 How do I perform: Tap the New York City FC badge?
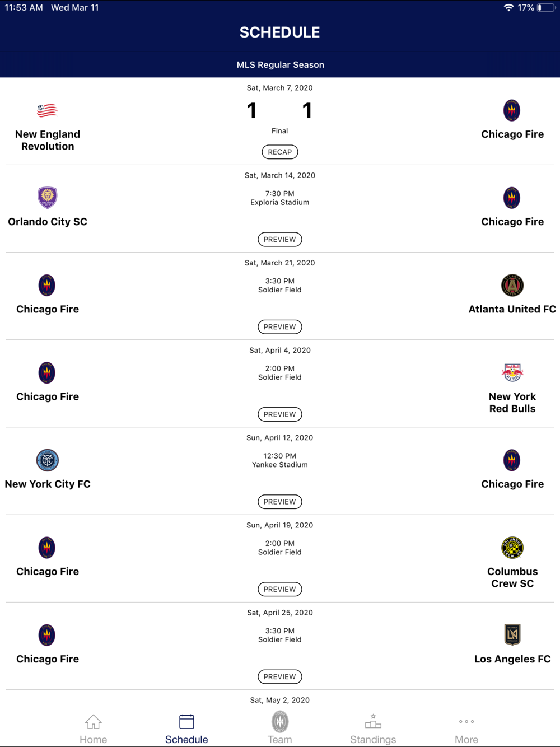(47, 460)
